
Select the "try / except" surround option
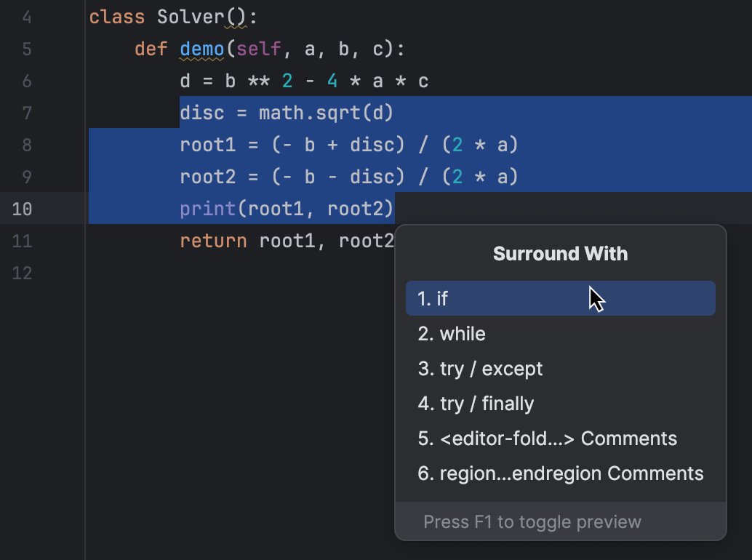(480, 369)
